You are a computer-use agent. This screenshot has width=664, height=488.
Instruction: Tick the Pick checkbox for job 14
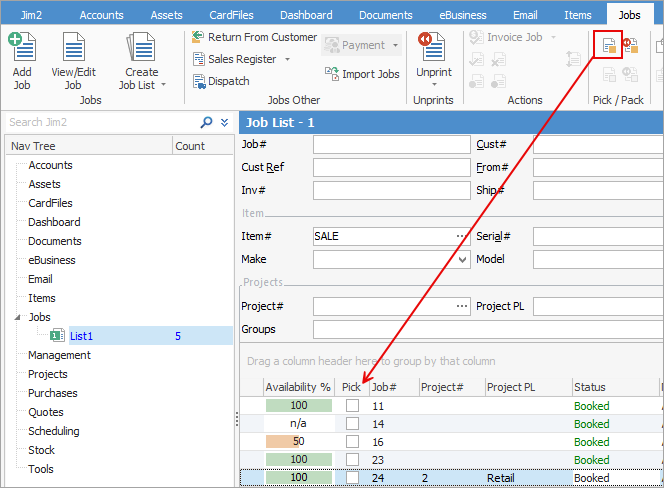click(x=352, y=424)
